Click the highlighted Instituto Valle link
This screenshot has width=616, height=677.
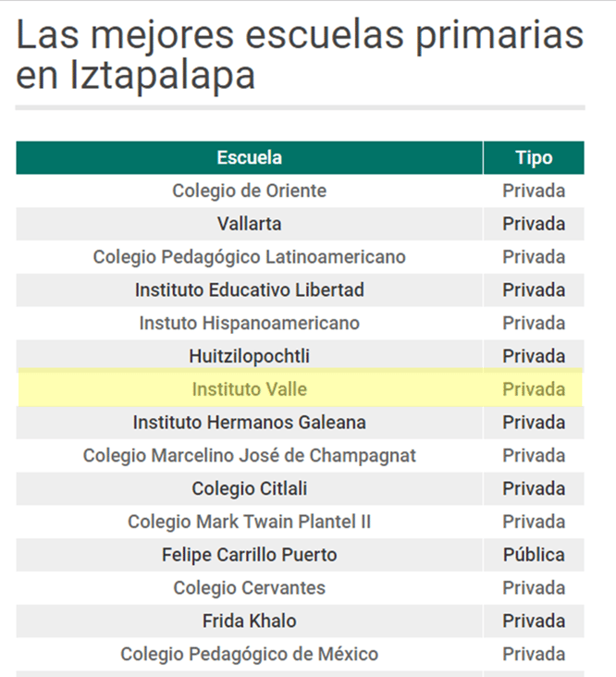coord(249,389)
